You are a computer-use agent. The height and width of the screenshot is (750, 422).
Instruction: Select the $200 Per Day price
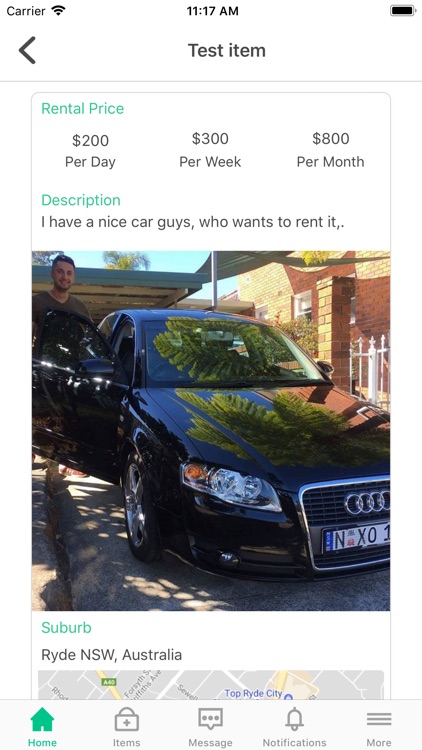point(90,151)
